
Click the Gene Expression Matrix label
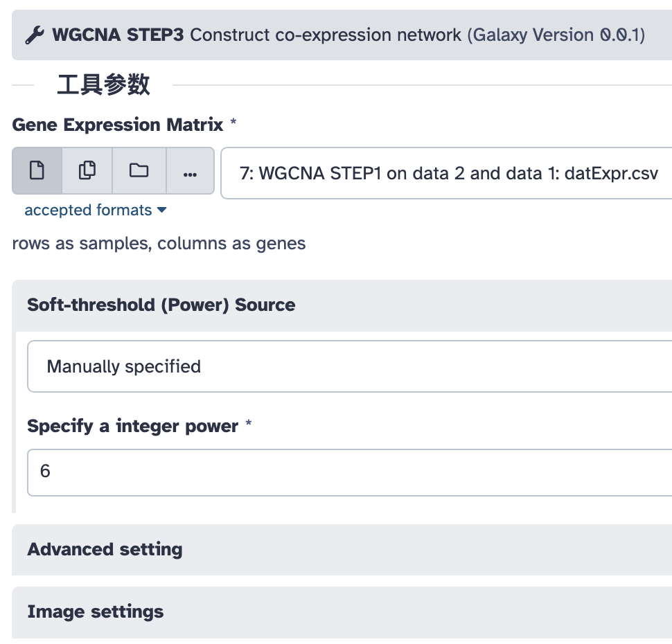[x=118, y=125]
